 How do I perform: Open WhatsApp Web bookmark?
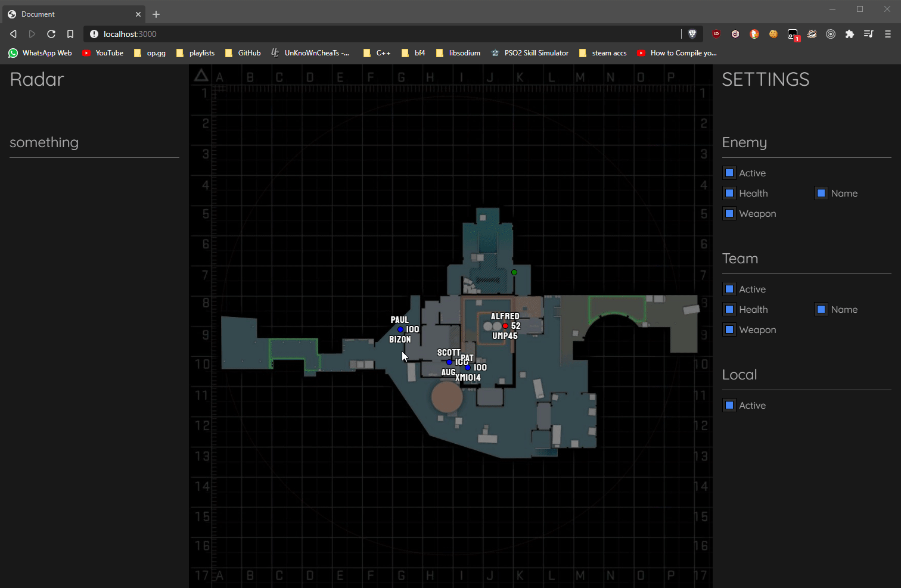(40, 53)
